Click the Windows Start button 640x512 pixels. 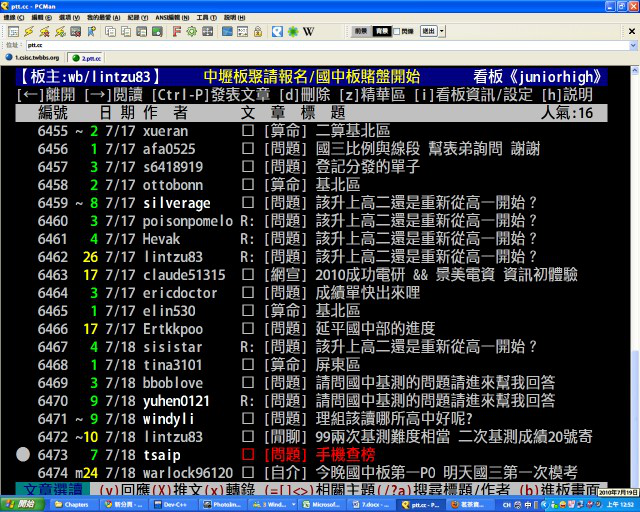(20, 505)
